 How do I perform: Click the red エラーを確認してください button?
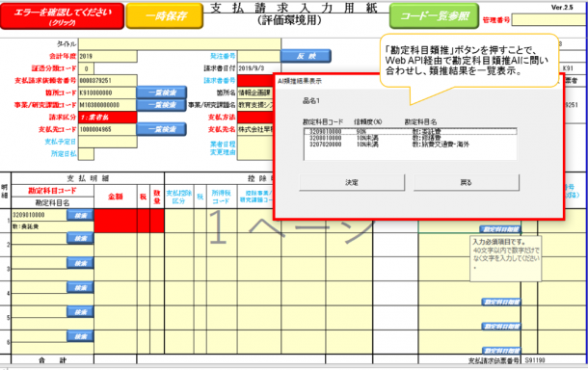click(x=63, y=16)
